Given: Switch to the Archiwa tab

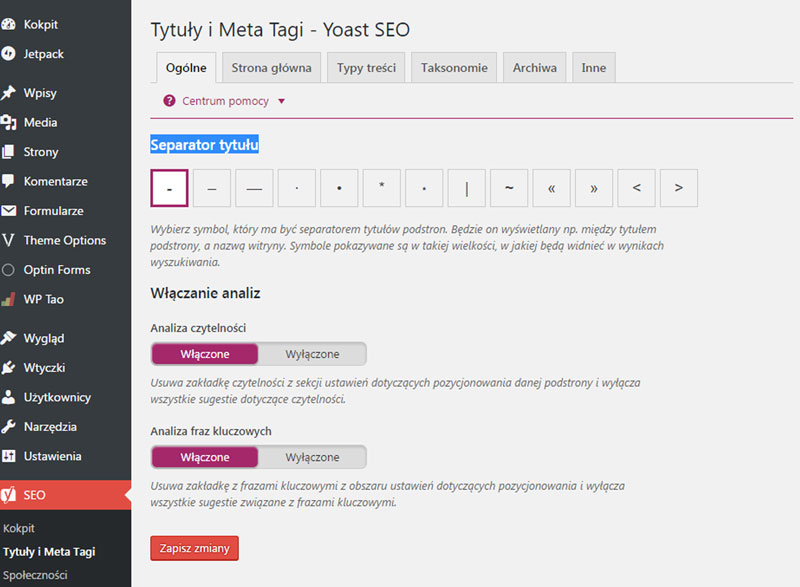Looking at the screenshot, I should 535,68.
